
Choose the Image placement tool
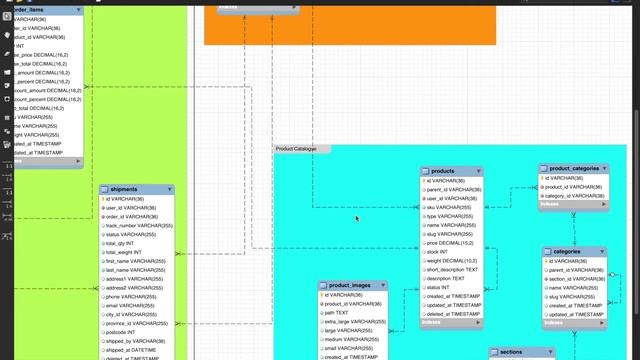click(7, 99)
